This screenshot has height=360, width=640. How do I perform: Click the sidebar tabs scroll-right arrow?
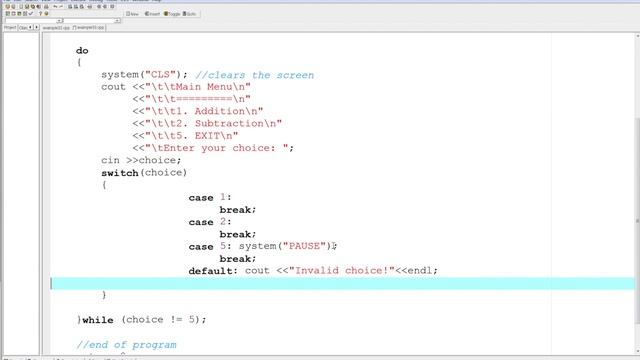pyautogui.click(x=36, y=27)
